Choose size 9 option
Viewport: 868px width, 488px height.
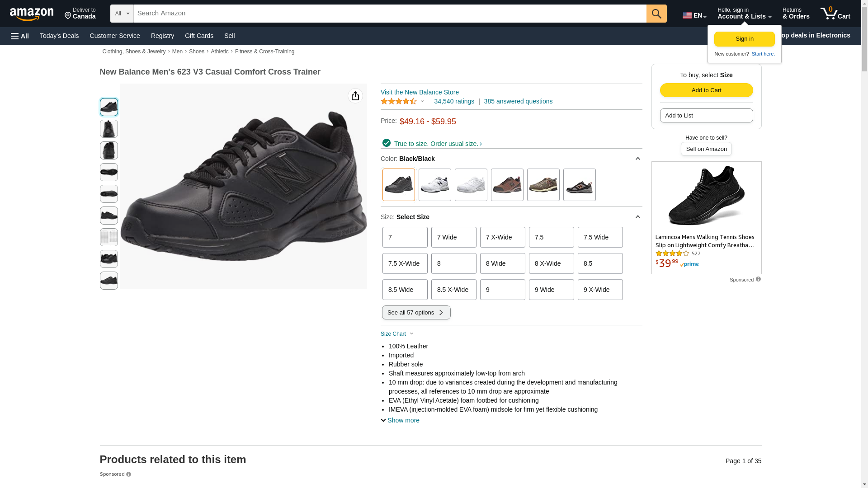502,290
